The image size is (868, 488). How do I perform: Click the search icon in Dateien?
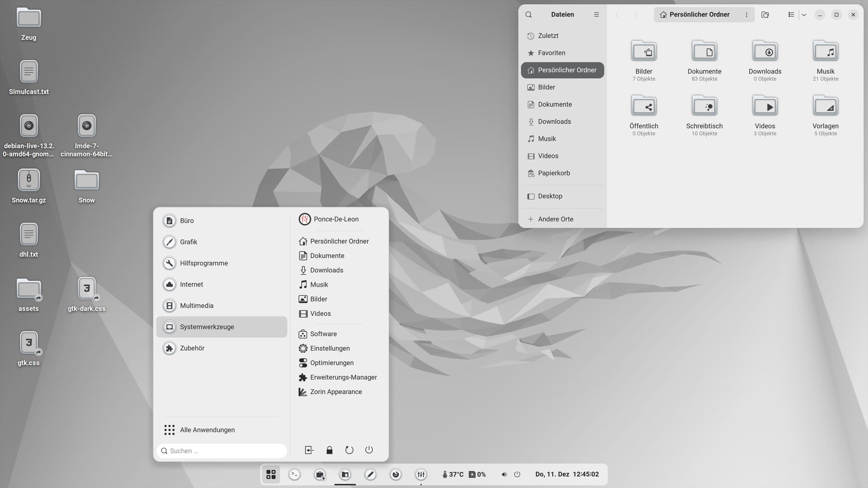point(528,14)
